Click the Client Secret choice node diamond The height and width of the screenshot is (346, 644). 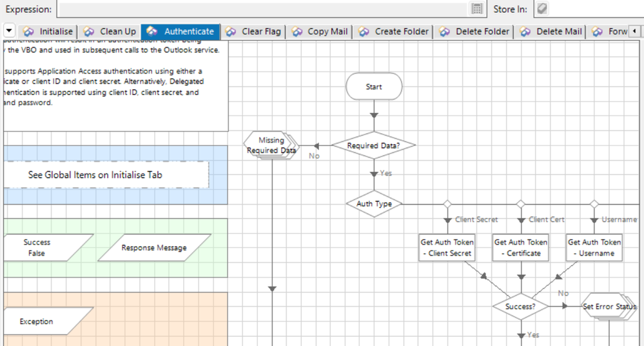coord(447,203)
